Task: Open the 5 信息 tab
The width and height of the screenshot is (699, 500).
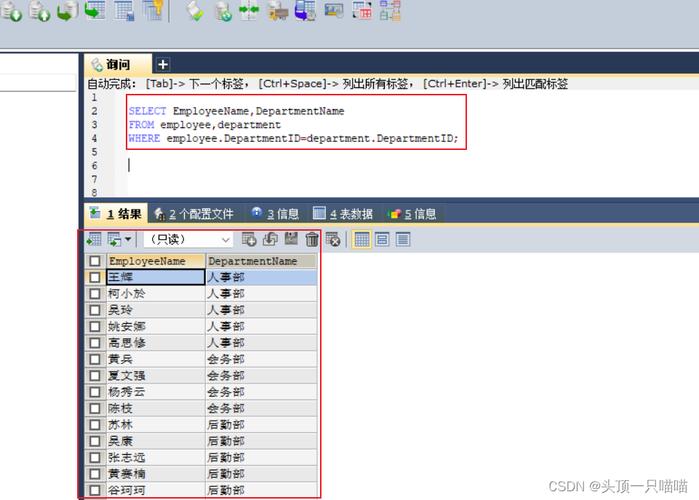Action: [412, 214]
